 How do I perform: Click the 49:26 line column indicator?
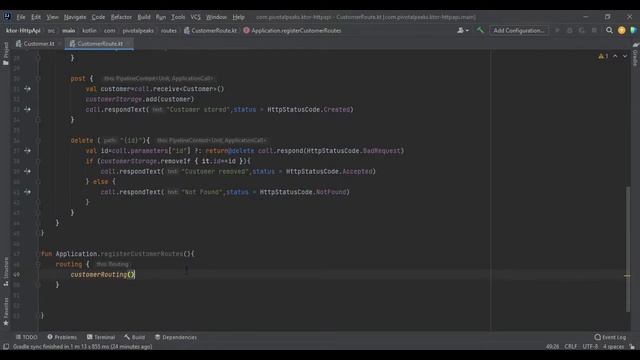(552, 347)
